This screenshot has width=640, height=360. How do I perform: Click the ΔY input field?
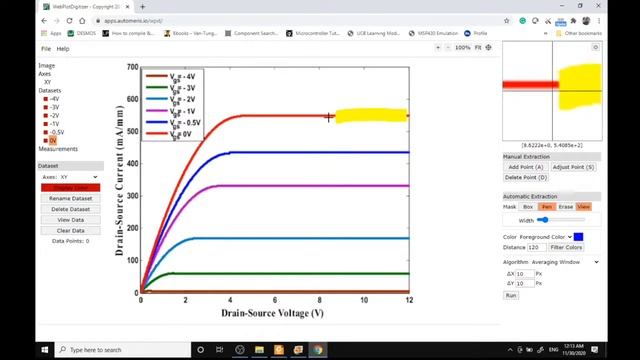(x=525, y=283)
